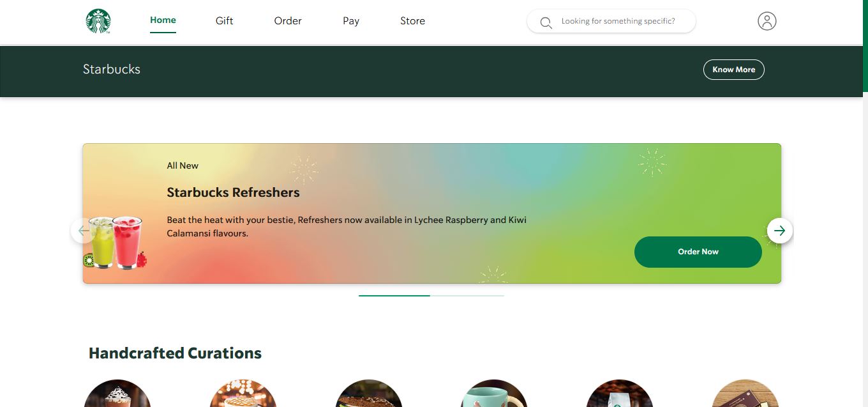This screenshot has width=868, height=407.
Task: Click the Know More button
Action: pyautogui.click(x=733, y=70)
